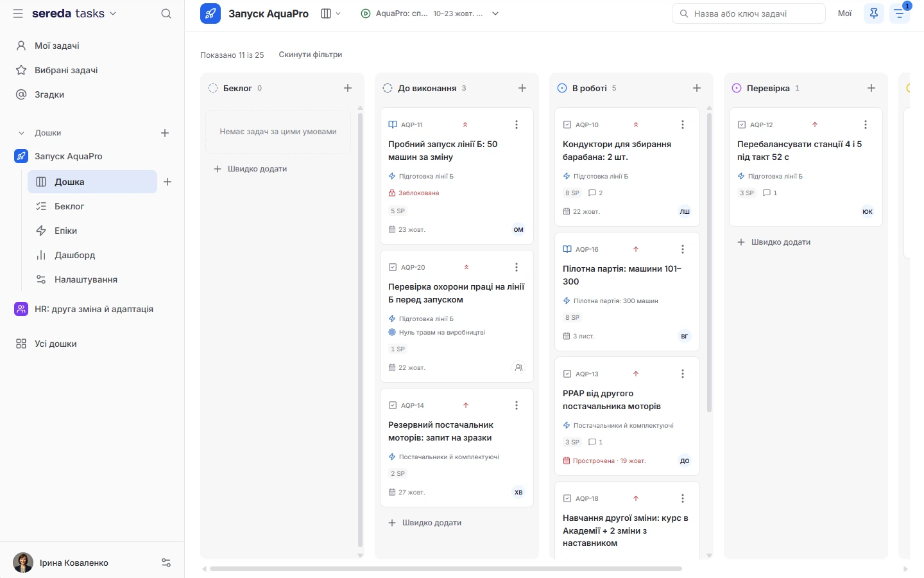Go to Мої задачі
This screenshot has height=578, width=924.
coord(92,46)
